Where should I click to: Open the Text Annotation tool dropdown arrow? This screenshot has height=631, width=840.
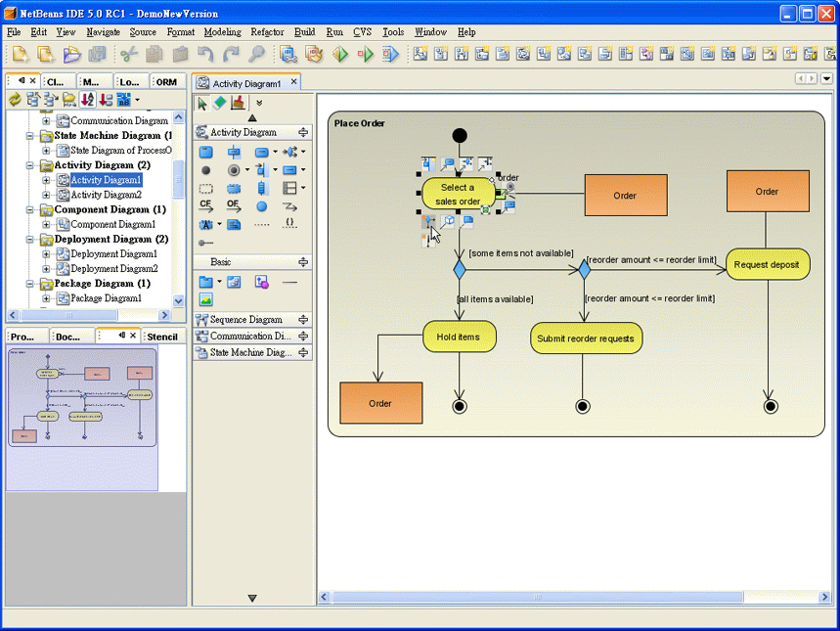click(219, 224)
